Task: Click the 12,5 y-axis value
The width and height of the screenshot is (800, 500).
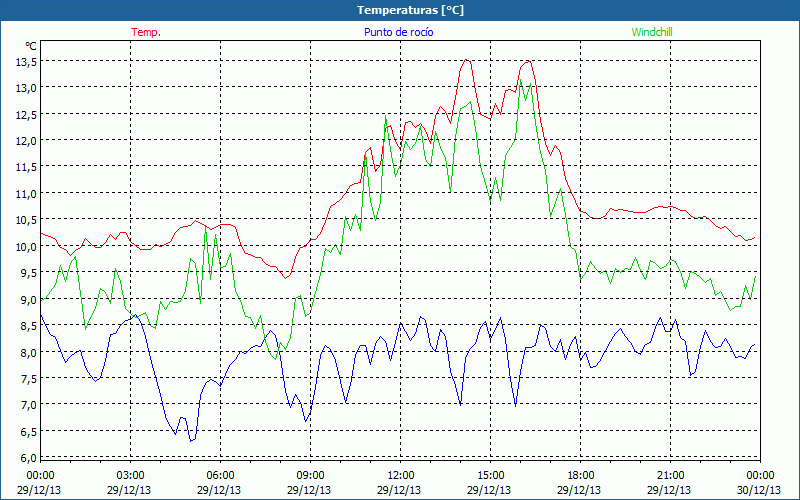Action: [28, 114]
